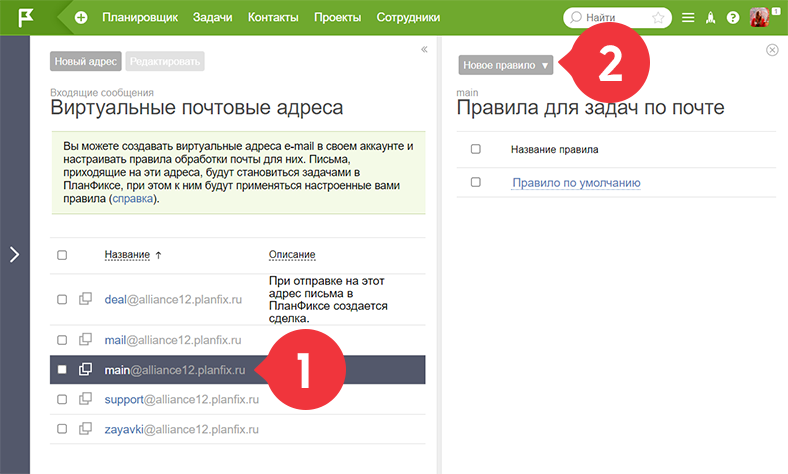Open the zayavki@alliance12.planfix.ru address

tap(181, 429)
